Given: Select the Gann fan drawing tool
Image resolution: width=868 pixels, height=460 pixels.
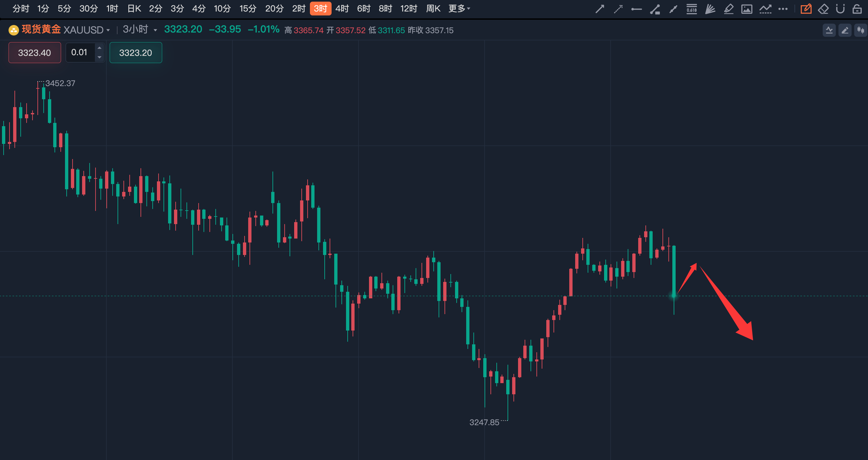Looking at the screenshot, I should (x=710, y=9).
